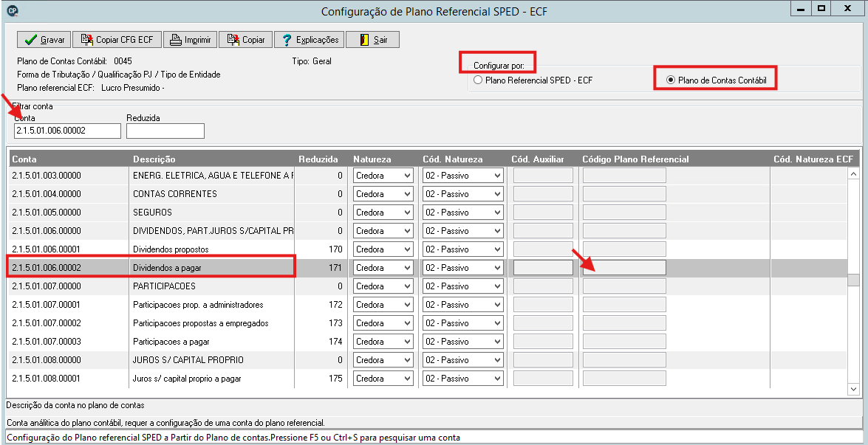Open Natureza dropdown for JUROS S/ CAPITAL PROPRIO
This screenshot has height=445, width=868.
pyautogui.click(x=383, y=360)
